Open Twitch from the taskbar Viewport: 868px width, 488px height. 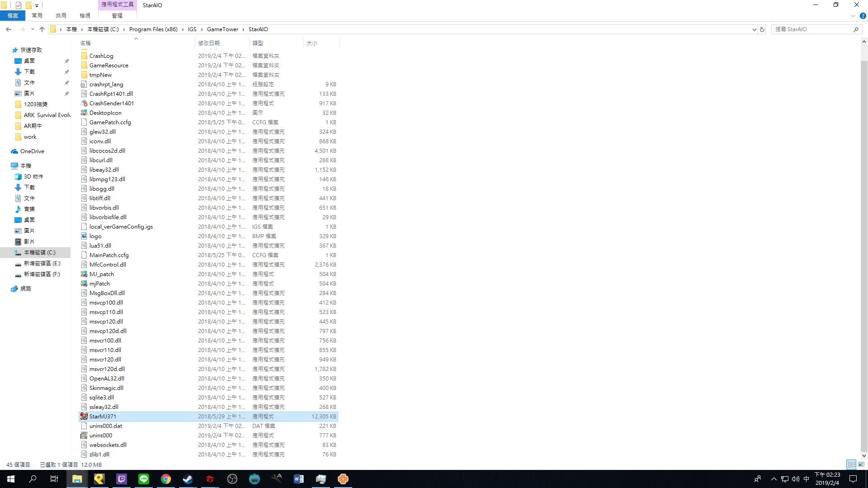(122, 479)
